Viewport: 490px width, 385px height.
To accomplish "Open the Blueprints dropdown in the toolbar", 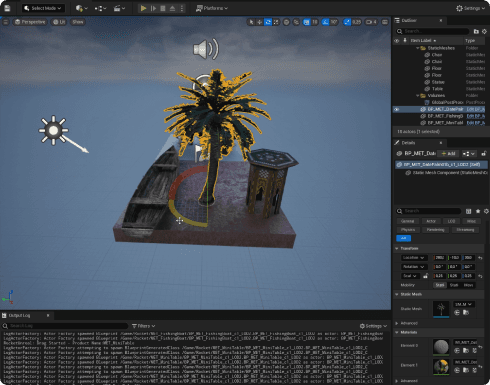I will point(100,8).
